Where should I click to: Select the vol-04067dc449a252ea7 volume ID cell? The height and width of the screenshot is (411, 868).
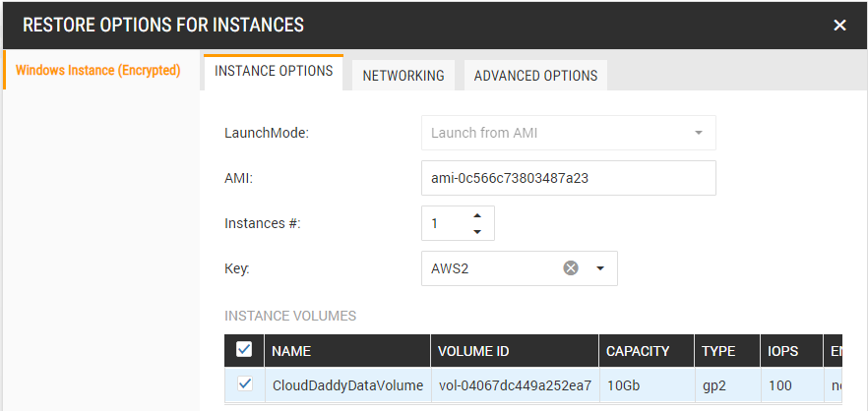(514, 385)
